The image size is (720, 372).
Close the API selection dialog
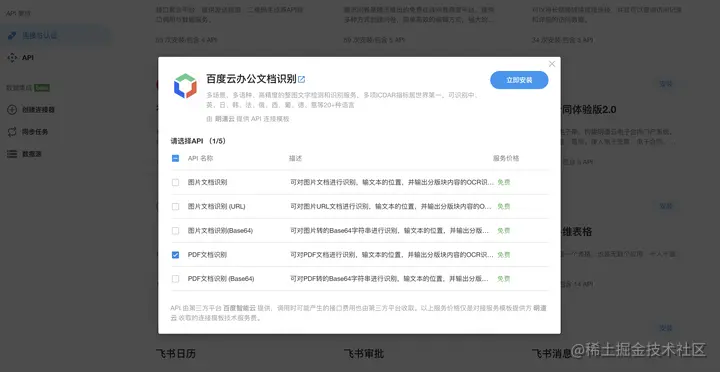coord(552,64)
